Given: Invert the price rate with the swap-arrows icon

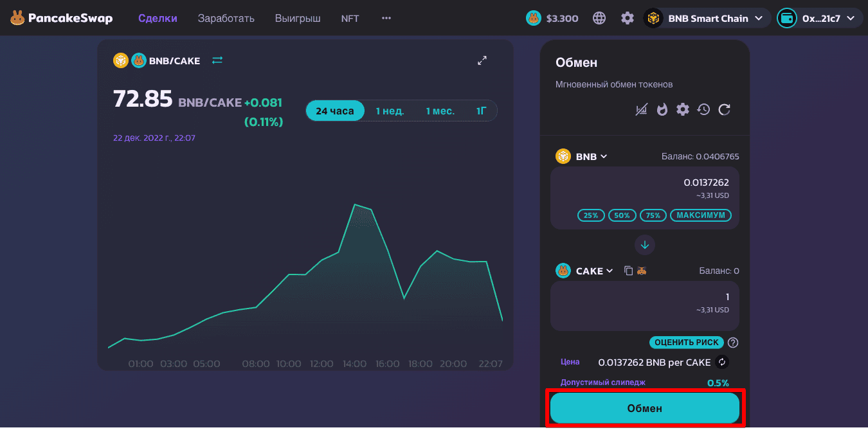Looking at the screenshot, I should tap(722, 362).
